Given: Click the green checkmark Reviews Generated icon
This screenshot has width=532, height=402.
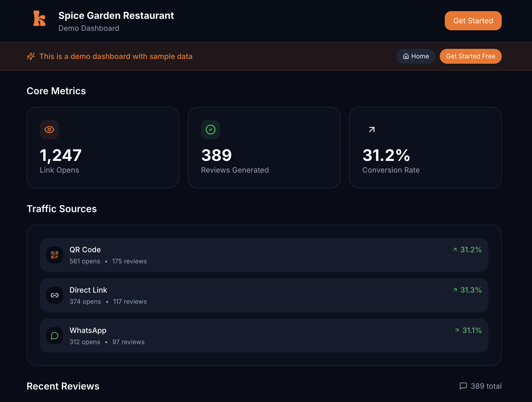Looking at the screenshot, I should click(211, 130).
